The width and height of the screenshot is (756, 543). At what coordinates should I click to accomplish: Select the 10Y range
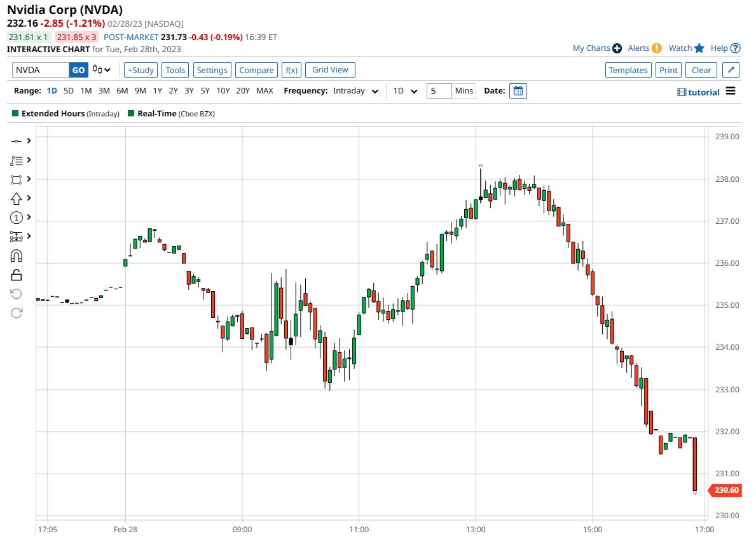[223, 91]
